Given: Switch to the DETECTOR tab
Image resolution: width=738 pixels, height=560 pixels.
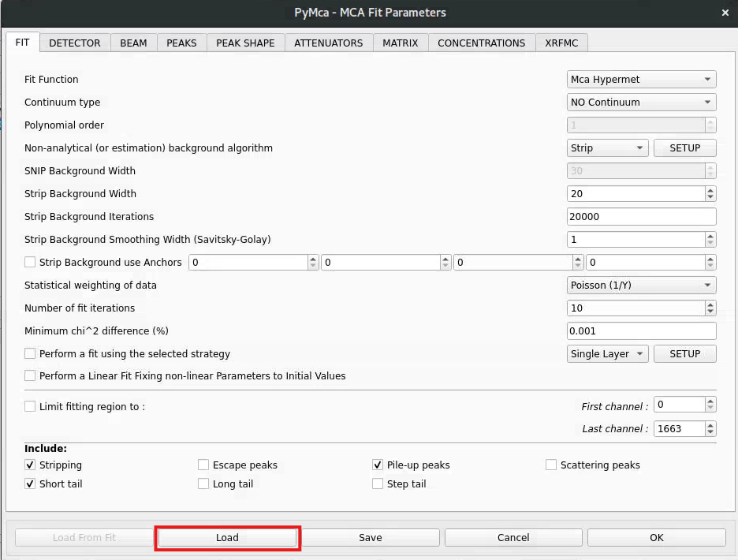Looking at the screenshot, I should coord(75,43).
